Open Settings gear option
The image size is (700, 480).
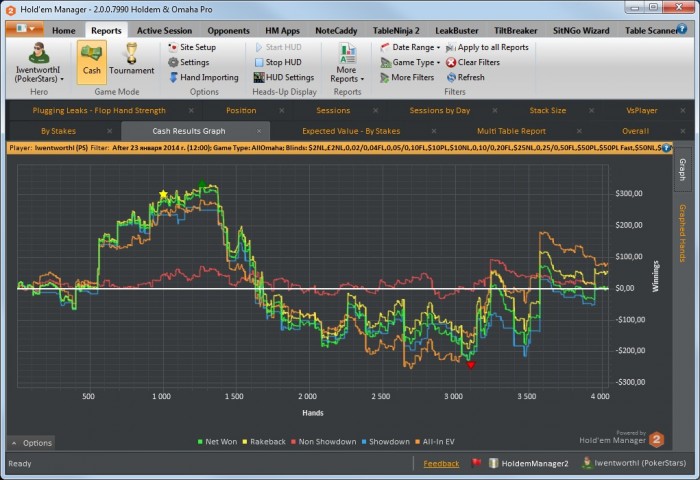(189, 63)
